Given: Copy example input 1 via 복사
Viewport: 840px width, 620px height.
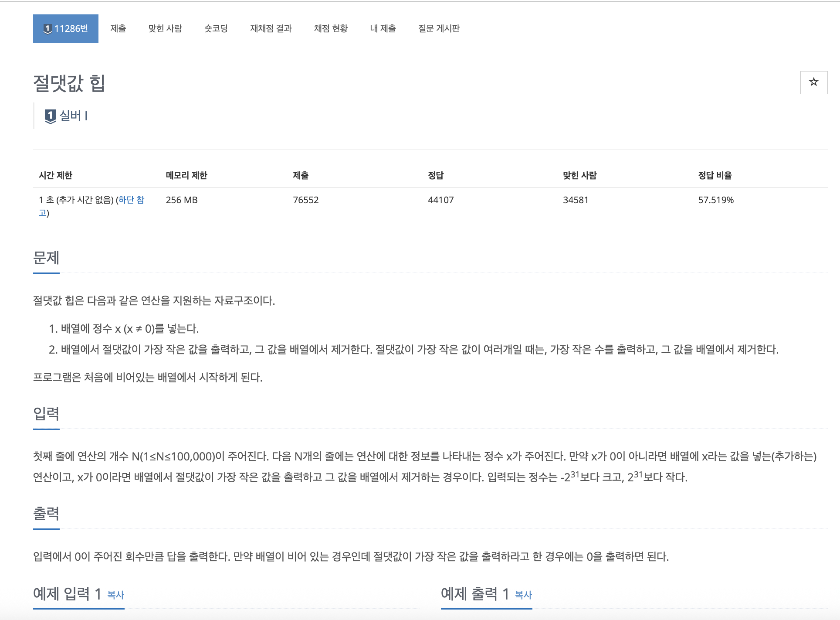Looking at the screenshot, I should tap(115, 595).
